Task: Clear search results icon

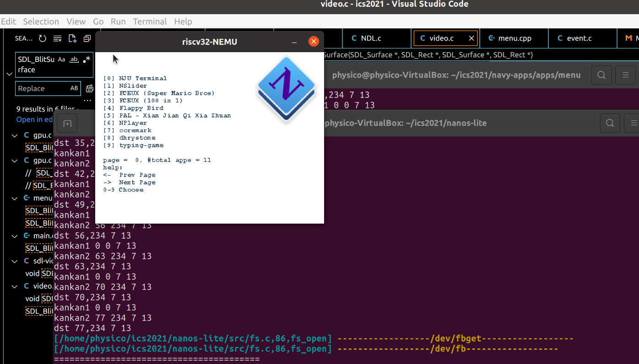Action: tap(57, 38)
